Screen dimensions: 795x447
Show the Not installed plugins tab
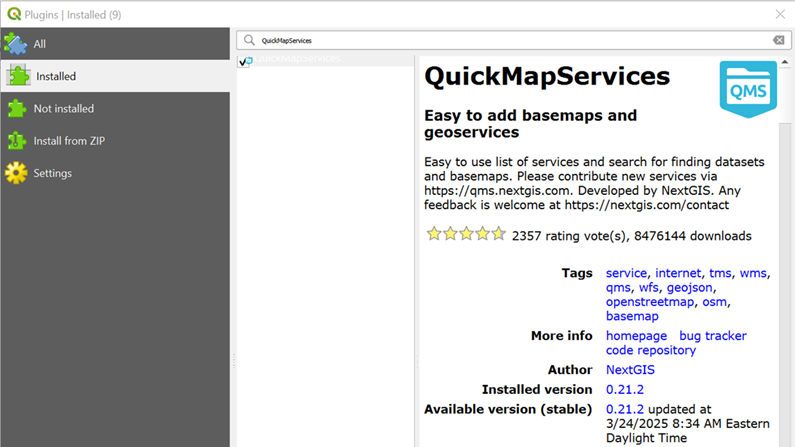point(64,109)
